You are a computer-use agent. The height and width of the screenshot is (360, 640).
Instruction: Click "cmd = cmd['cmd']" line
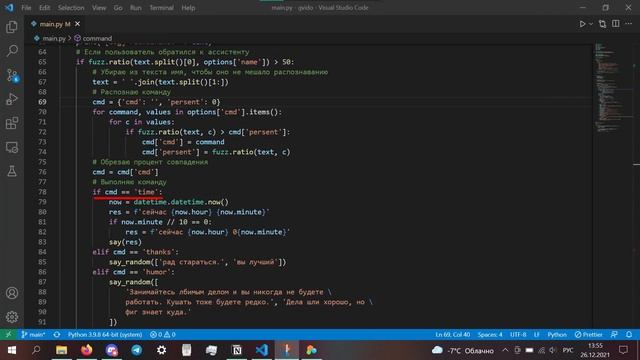tap(125, 172)
